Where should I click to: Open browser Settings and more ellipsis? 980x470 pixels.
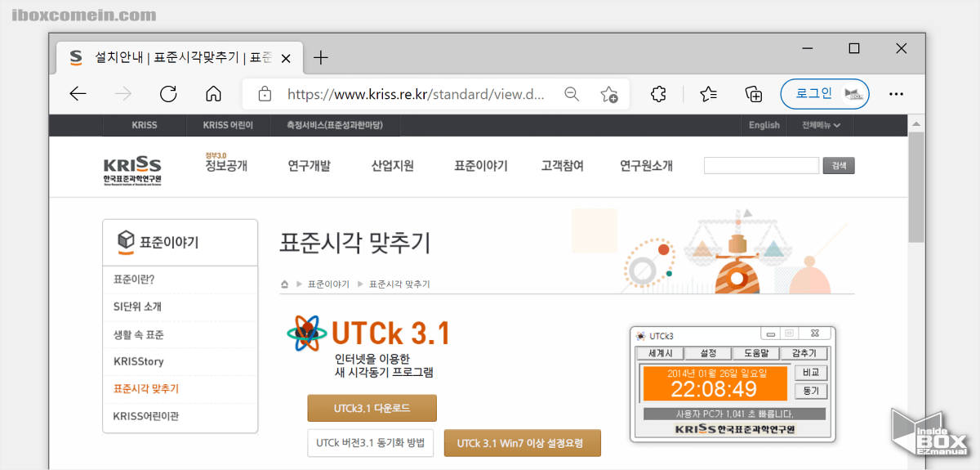(x=896, y=94)
